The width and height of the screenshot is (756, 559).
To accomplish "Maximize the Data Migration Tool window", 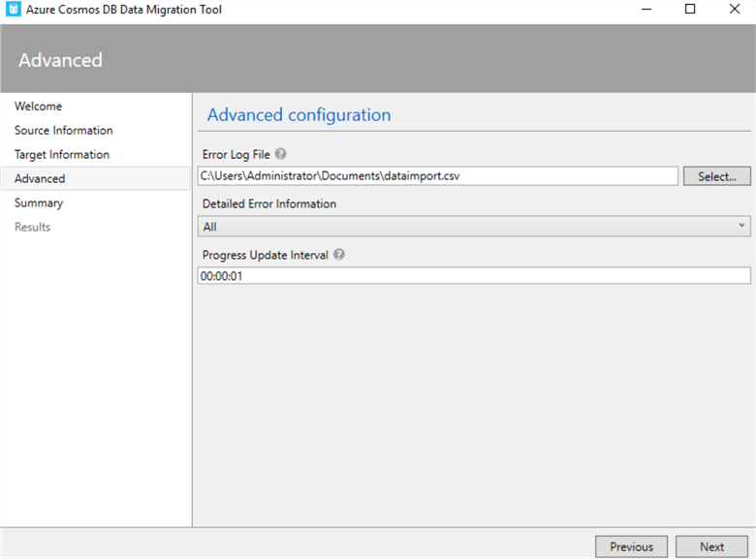I will [690, 10].
